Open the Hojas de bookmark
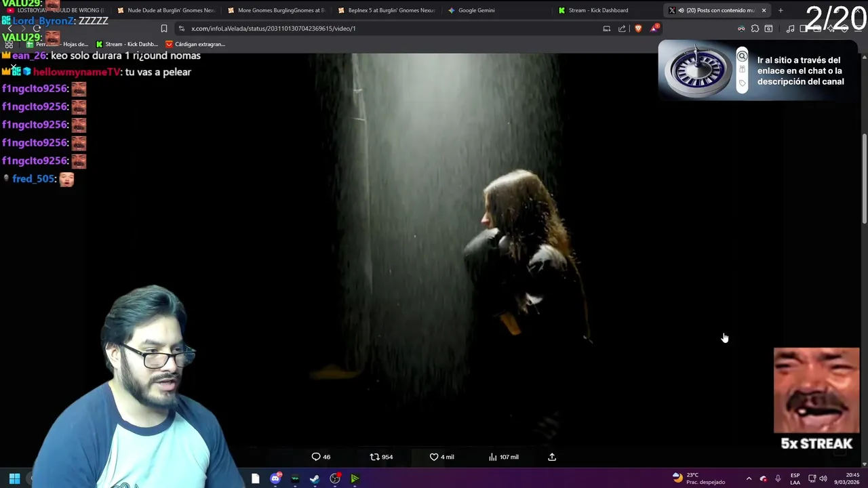 [58, 44]
